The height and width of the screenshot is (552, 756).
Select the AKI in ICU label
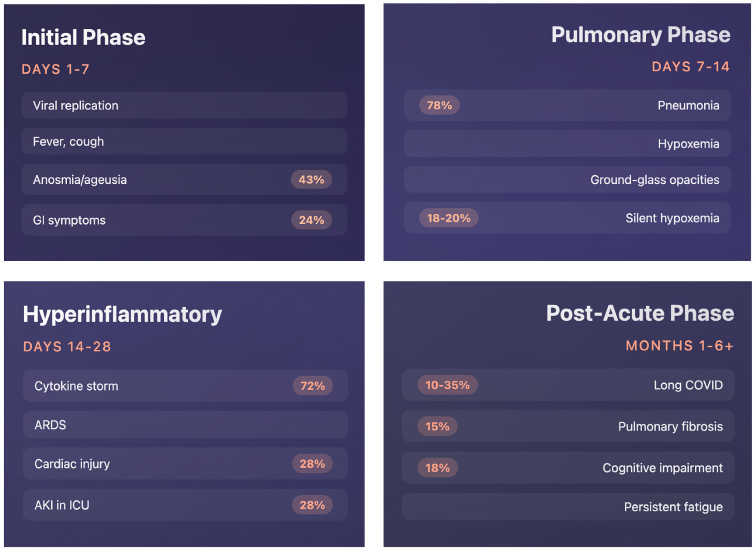pyautogui.click(x=62, y=505)
